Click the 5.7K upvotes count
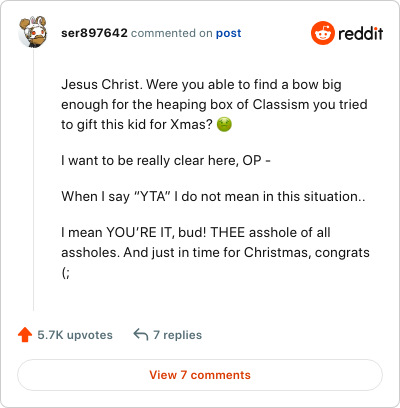Image resolution: width=400 pixels, height=408 pixels. [x=75, y=335]
